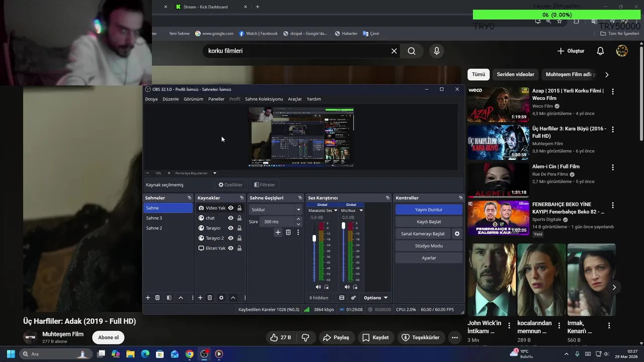Screen dimensions: 644x362
Task: Start YouTube voice search microphone
Action: [x=437, y=51]
